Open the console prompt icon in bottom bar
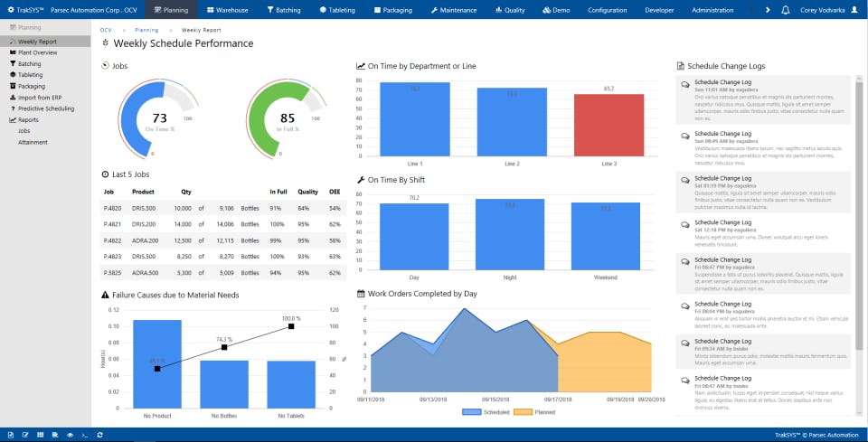The image size is (868, 442). pos(85,436)
